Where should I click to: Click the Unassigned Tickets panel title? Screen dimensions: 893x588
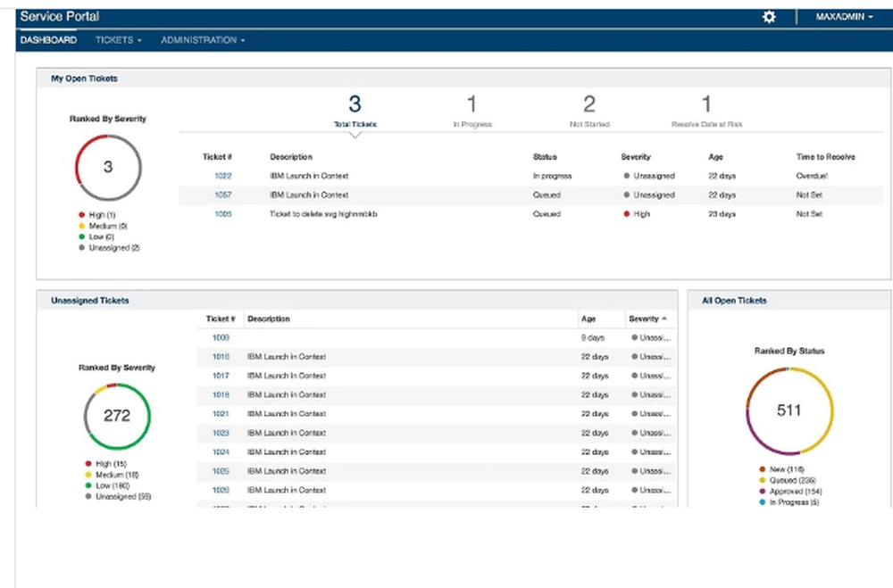pyautogui.click(x=90, y=301)
